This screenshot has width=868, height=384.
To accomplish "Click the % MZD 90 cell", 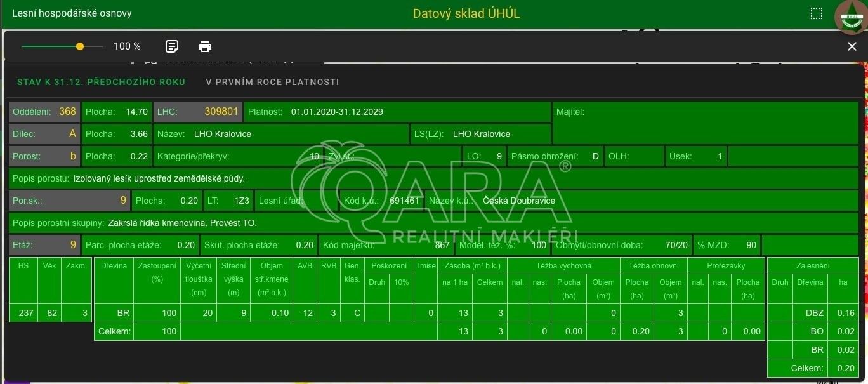I will pos(727,245).
